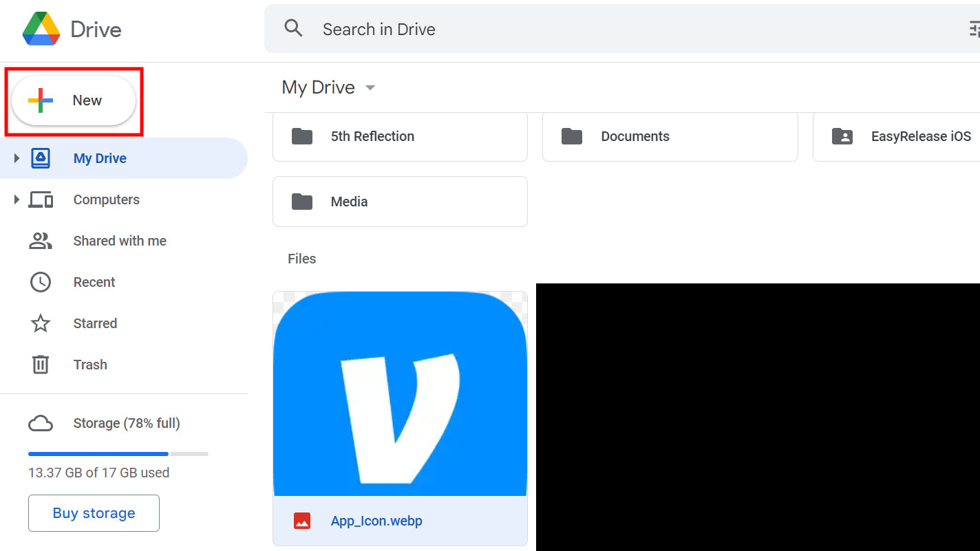Image resolution: width=980 pixels, height=551 pixels.
Task: Select My Drive in the sidebar
Action: click(124, 158)
